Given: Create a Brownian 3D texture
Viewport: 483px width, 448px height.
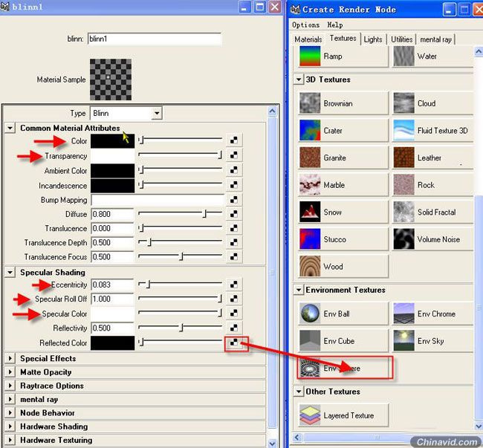Looking at the screenshot, I should (343, 103).
